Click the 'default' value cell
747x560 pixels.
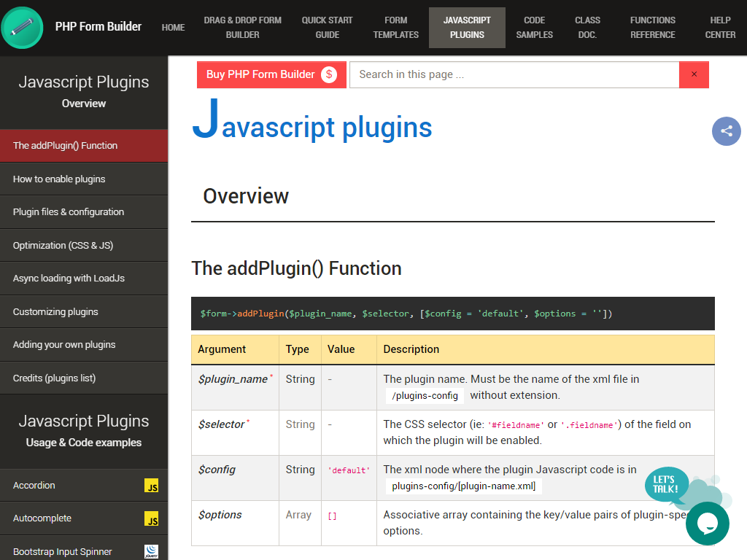click(349, 478)
